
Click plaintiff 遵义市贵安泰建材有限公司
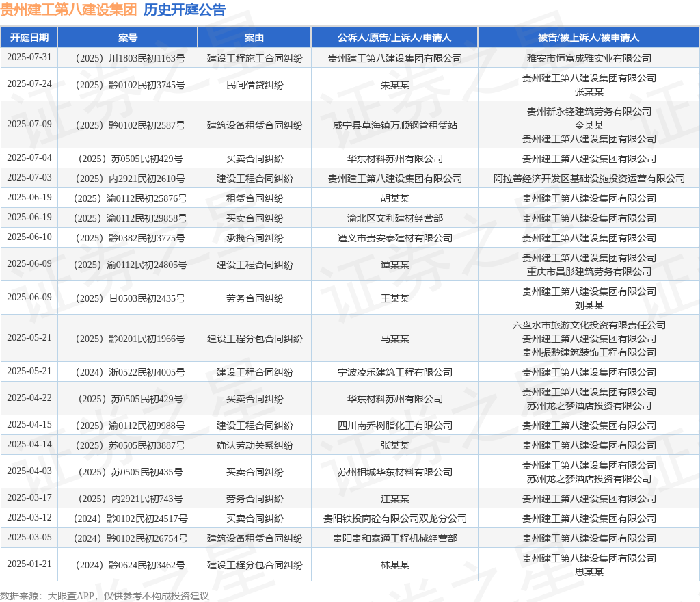394,238
